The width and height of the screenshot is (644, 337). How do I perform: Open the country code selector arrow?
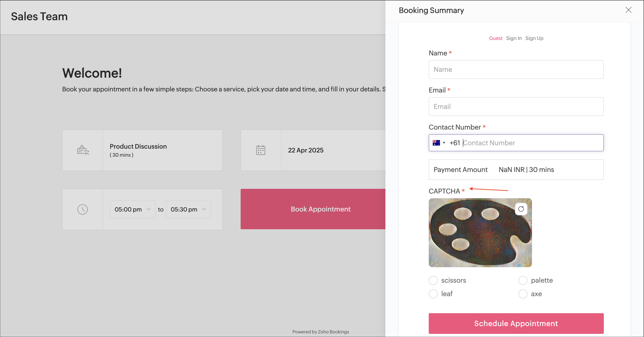pyautogui.click(x=444, y=143)
